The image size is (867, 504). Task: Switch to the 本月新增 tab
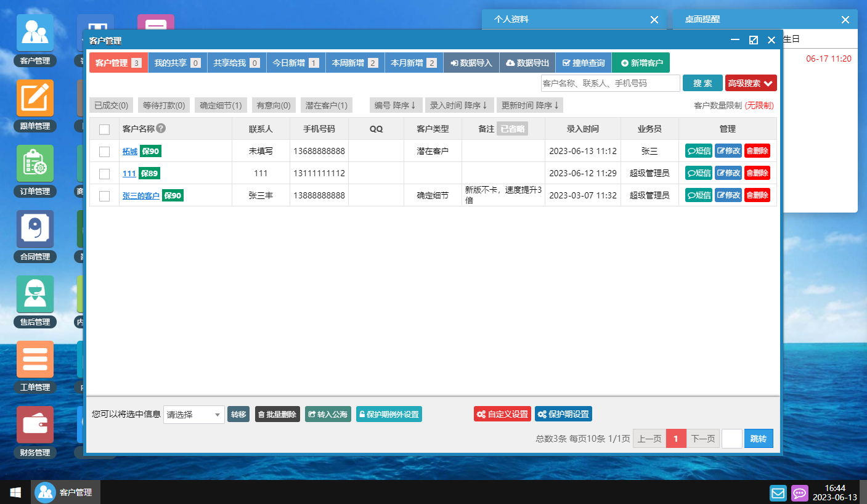413,62
